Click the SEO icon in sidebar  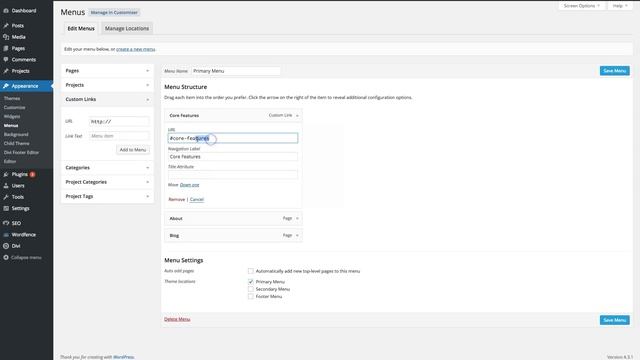click(x=6, y=223)
